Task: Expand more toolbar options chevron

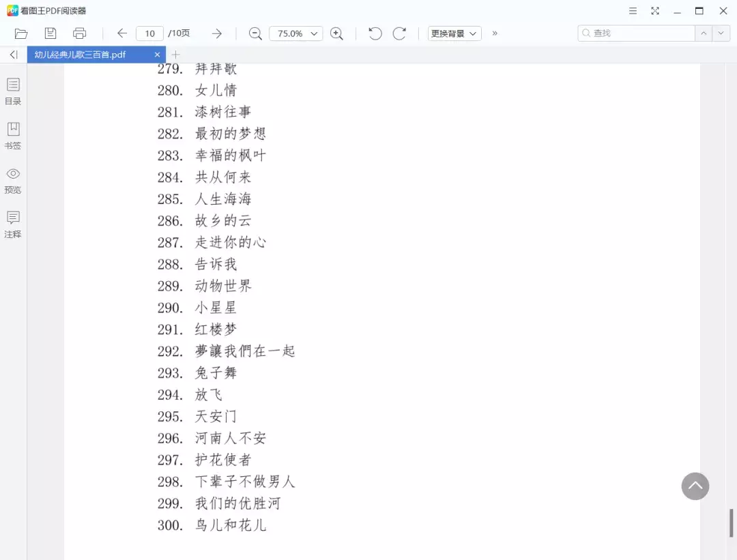Action: (495, 33)
